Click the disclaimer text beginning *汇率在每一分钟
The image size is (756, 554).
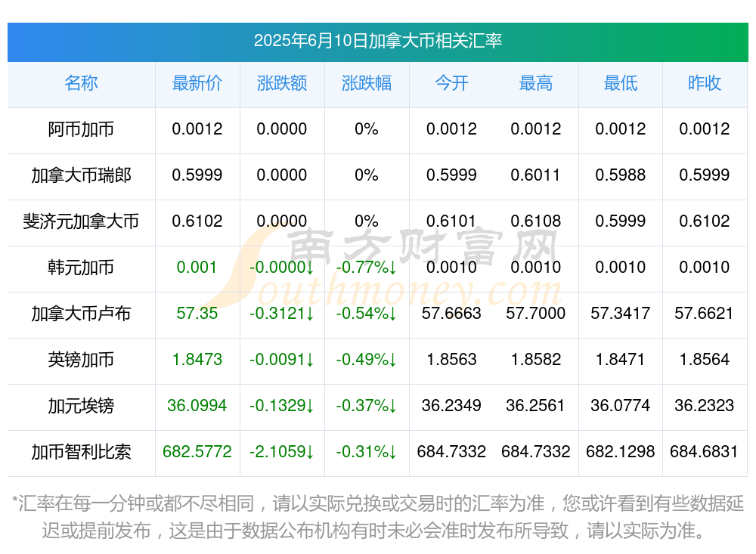[x=377, y=517]
